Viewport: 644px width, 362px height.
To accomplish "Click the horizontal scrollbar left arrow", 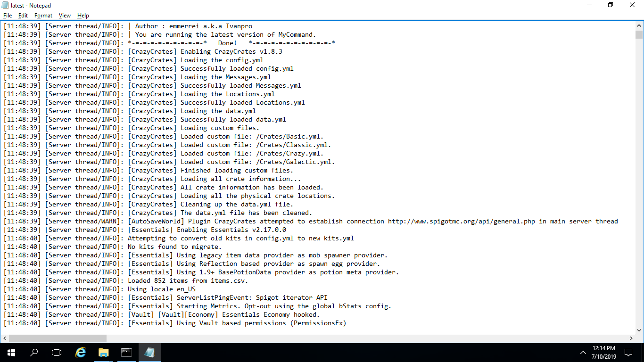I will point(5,338).
